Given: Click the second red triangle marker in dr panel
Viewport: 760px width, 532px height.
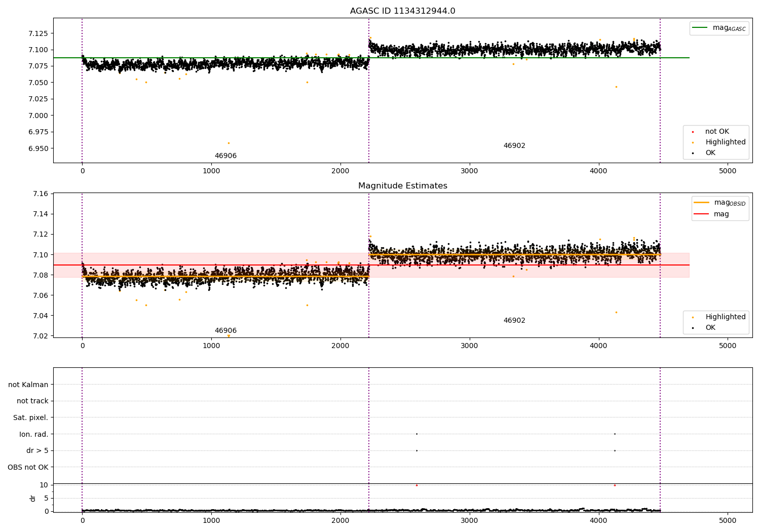Looking at the screenshot, I should 615,485.
